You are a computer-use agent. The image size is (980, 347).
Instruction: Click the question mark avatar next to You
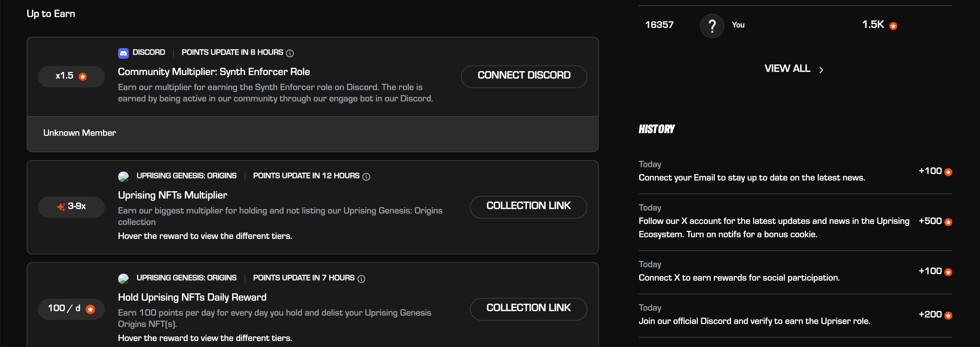(711, 25)
